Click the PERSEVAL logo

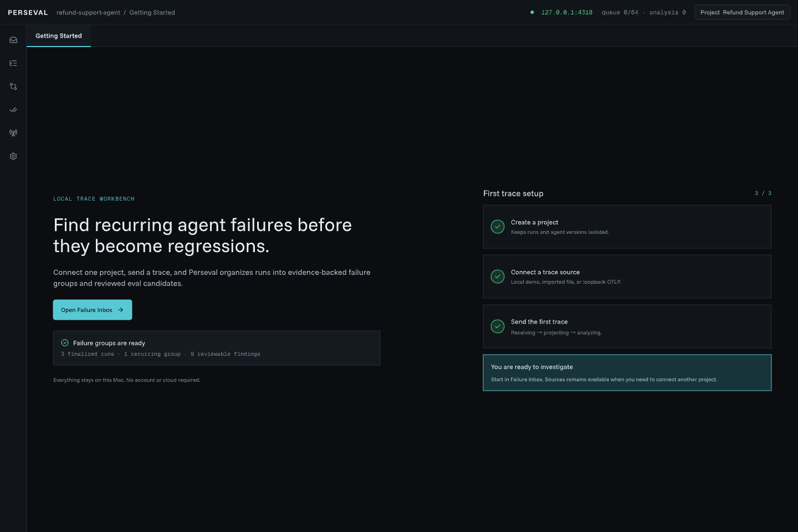(x=28, y=12)
